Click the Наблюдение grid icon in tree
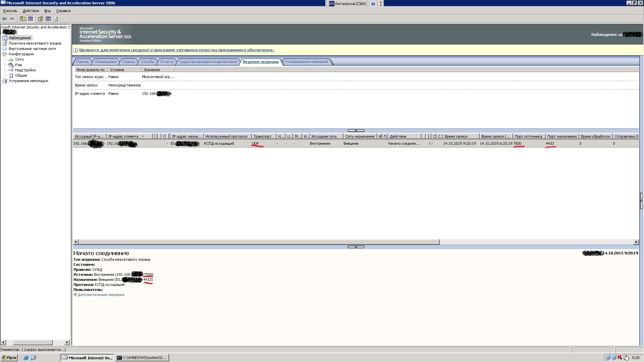The height and width of the screenshot is (362, 644). click(5, 38)
